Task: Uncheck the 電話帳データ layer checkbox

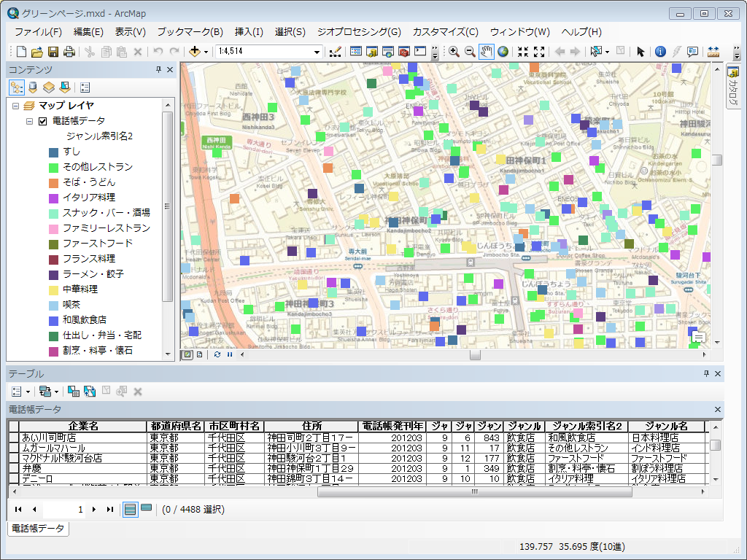Action: [43, 121]
